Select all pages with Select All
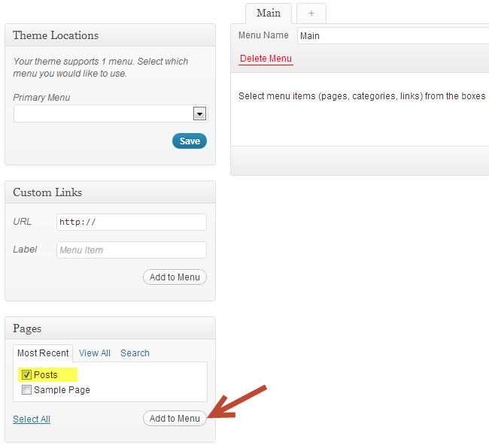The height and width of the screenshot is (448, 489). (32, 419)
